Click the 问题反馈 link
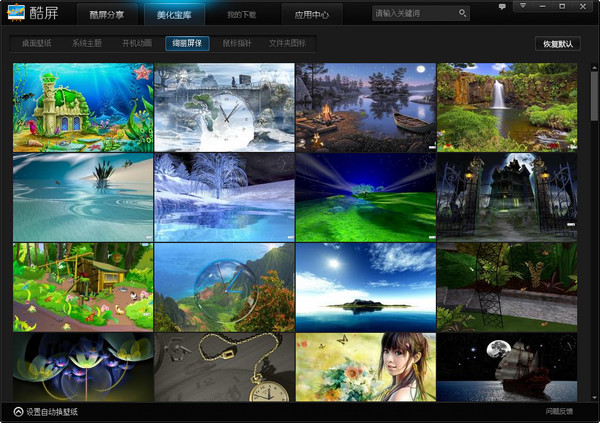The height and width of the screenshot is (423, 600). point(560,411)
